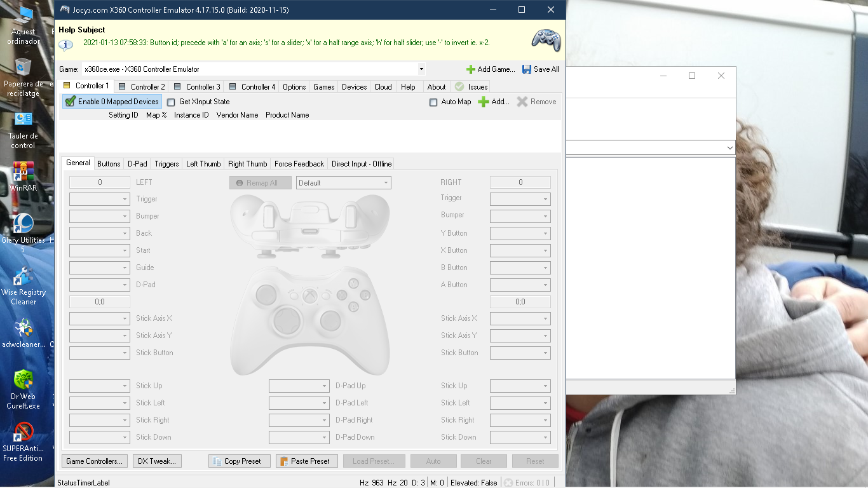Click the Errors status icon
This screenshot has height=488, width=868.
(x=508, y=483)
